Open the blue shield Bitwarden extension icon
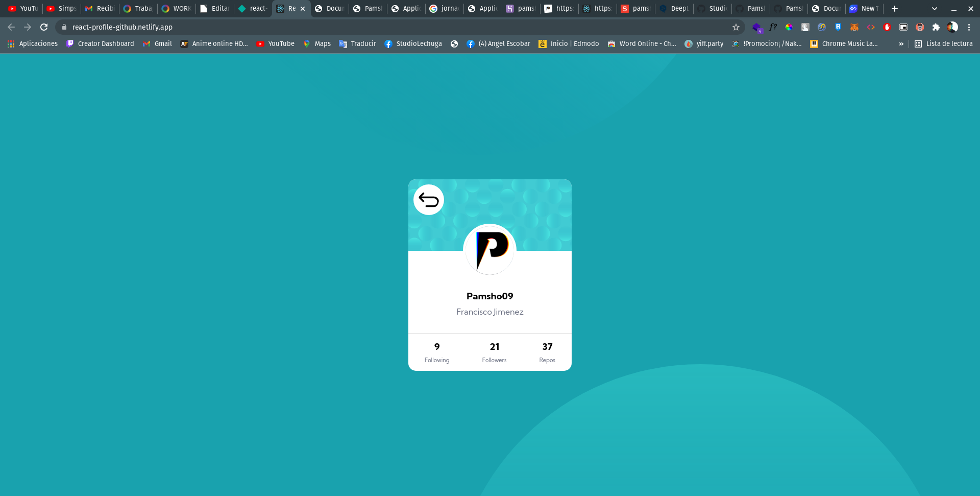 click(x=838, y=27)
